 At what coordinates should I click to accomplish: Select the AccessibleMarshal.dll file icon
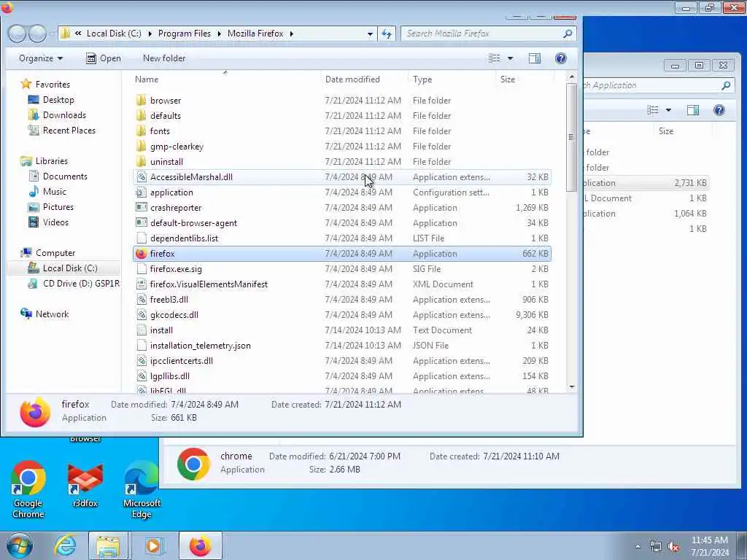141,177
